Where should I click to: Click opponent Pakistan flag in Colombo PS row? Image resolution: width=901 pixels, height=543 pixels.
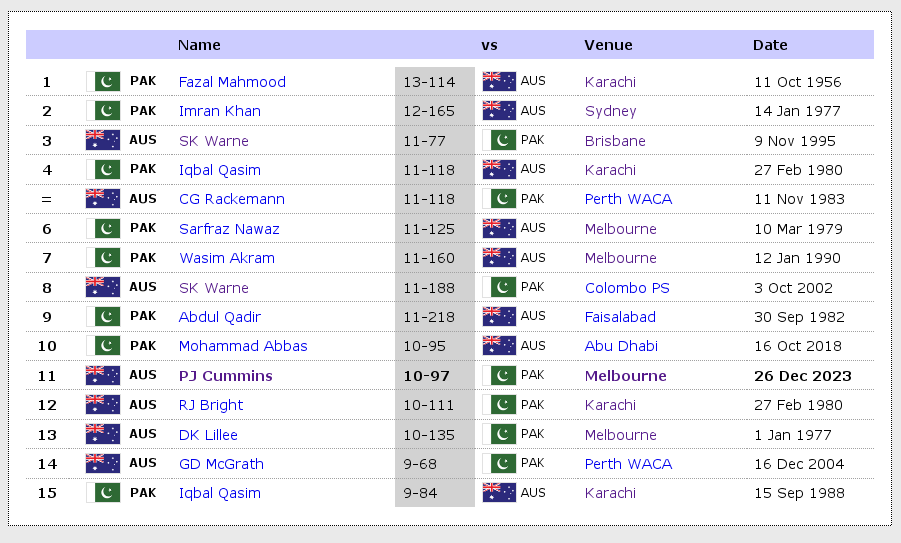pos(499,287)
